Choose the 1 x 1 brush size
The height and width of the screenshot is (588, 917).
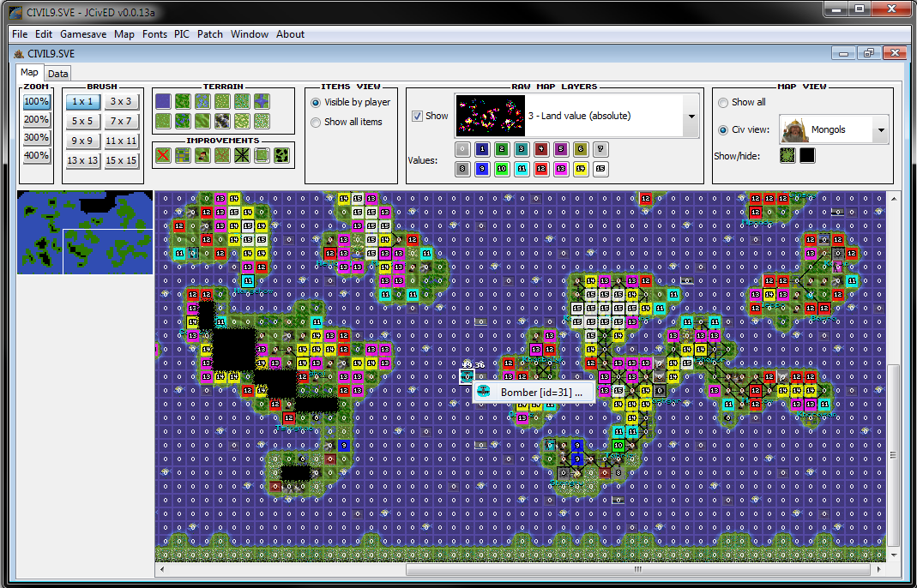click(x=82, y=102)
